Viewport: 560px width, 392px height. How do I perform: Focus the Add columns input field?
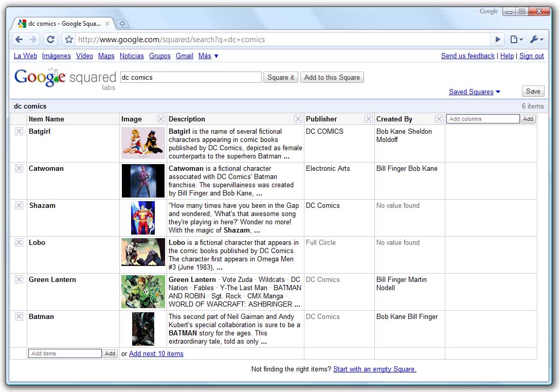click(483, 119)
